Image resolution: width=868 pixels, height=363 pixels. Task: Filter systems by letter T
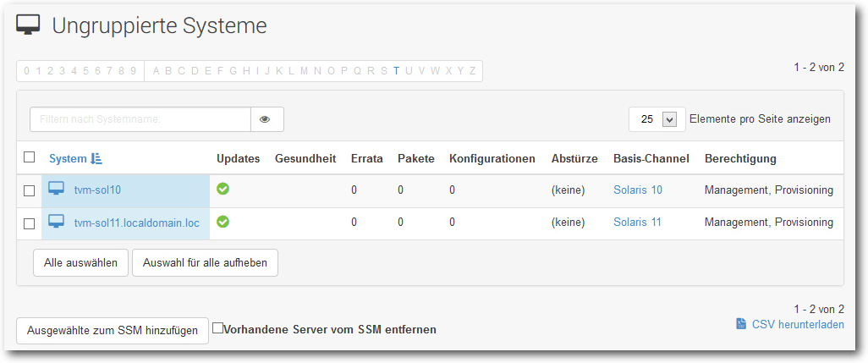click(x=397, y=71)
